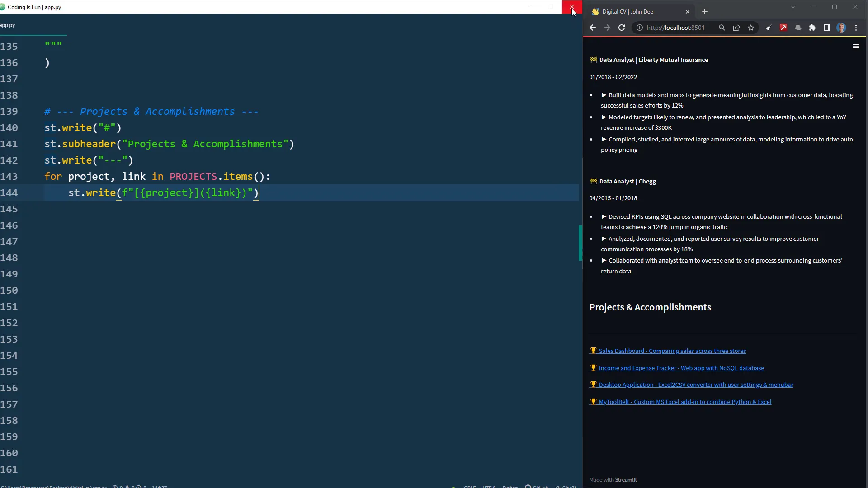This screenshot has width=868, height=488.
Task: Click the URL in the address bar
Action: coord(676,28)
